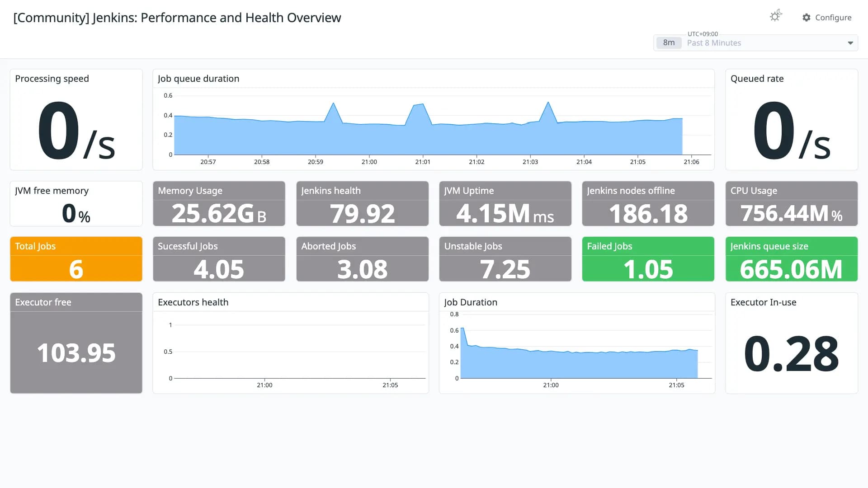This screenshot has height=488, width=868.
Task: Select the Jenkins queue size 665.06M tile
Action: click(791, 259)
